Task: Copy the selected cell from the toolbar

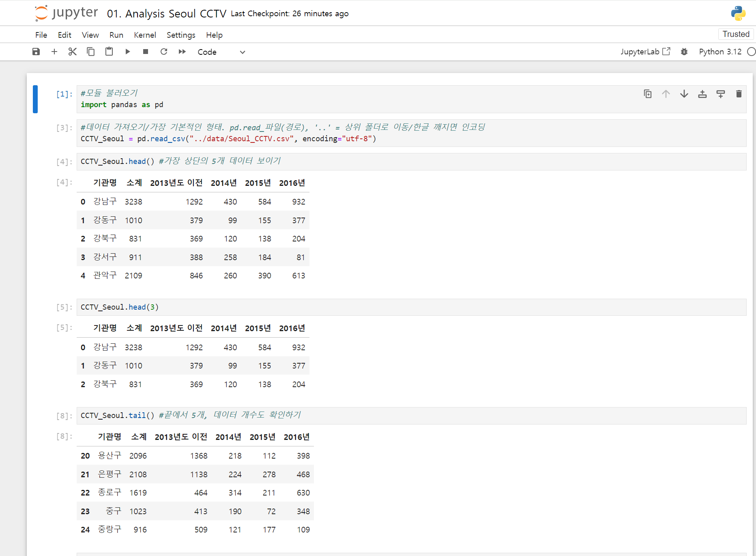Action: [x=91, y=52]
